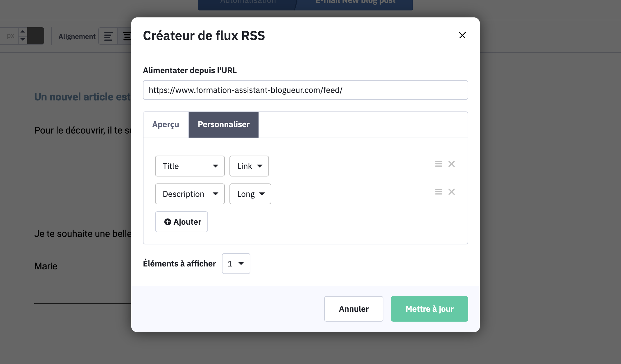
Task: Click the center align icon in the background toolbar
Action: 126,36
